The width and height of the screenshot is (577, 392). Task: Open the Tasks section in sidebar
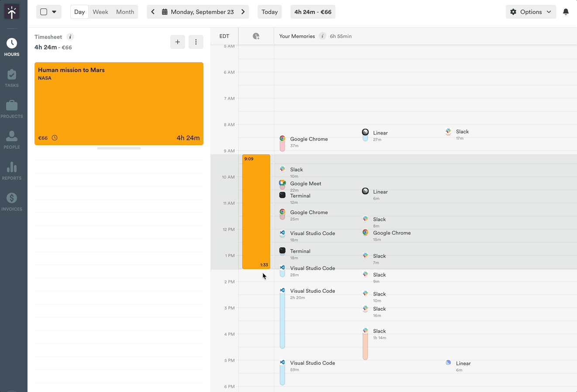click(12, 78)
